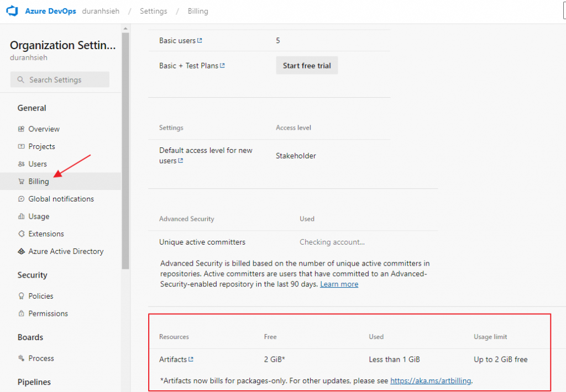
Task: Click the Organization Settings heading
Action: point(63,45)
